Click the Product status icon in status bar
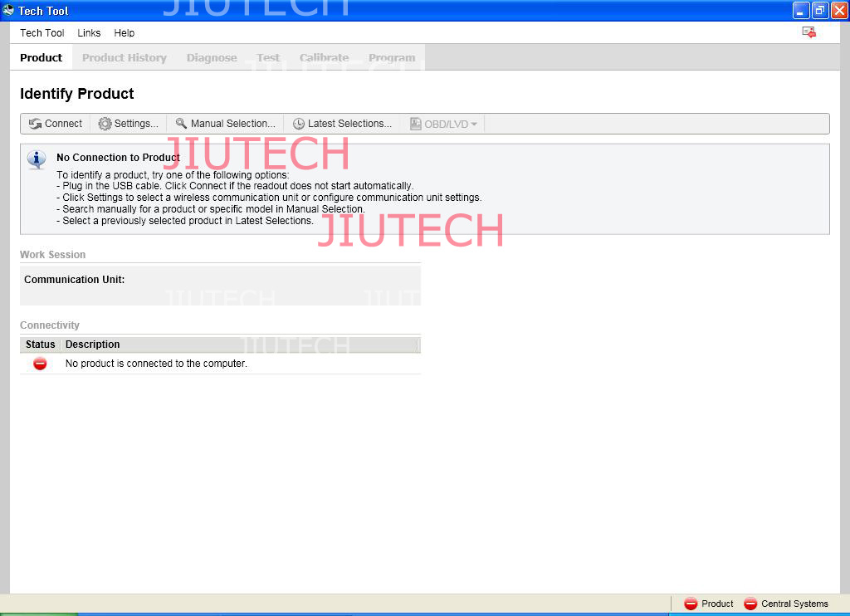Viewport: 850px width, 616px height. (x=691, y=604)
